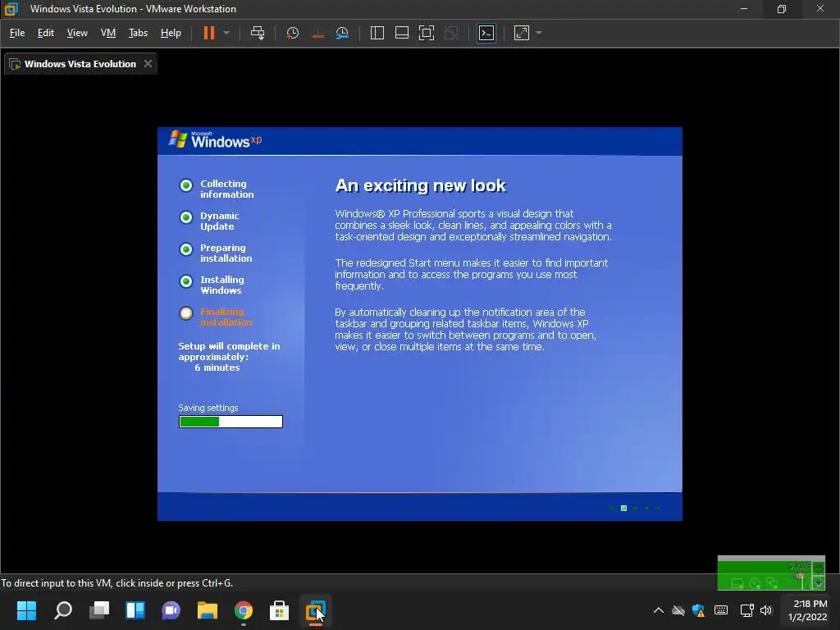Open the Edit menu
The width and height of the screenshot is (840, 630).
tap(46, 33)
